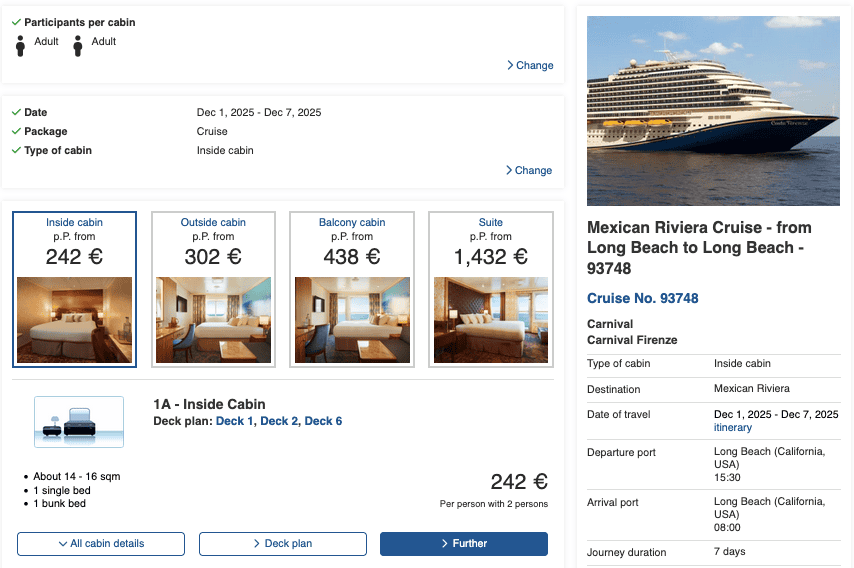Screen dimensions: 854x568
Task: Select the Inside cabin option card
Action: (x=75, y=289)
